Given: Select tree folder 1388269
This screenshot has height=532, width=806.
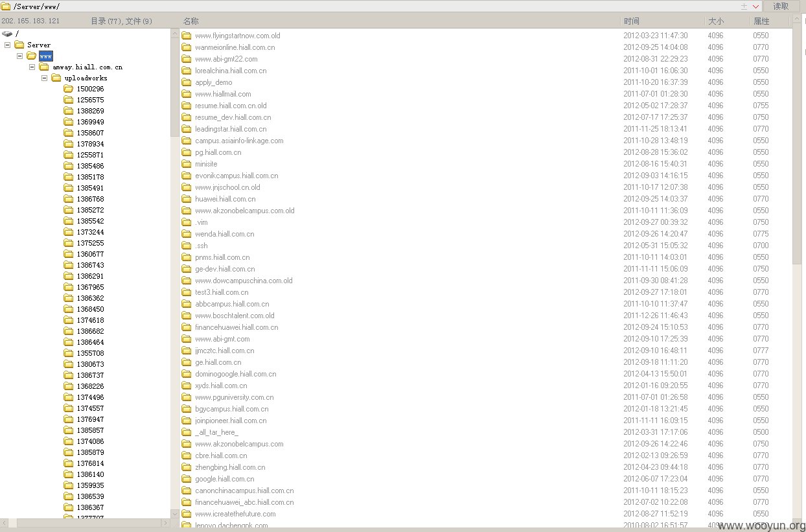Looking at the screenshot, I should click(x=90, y=111).
